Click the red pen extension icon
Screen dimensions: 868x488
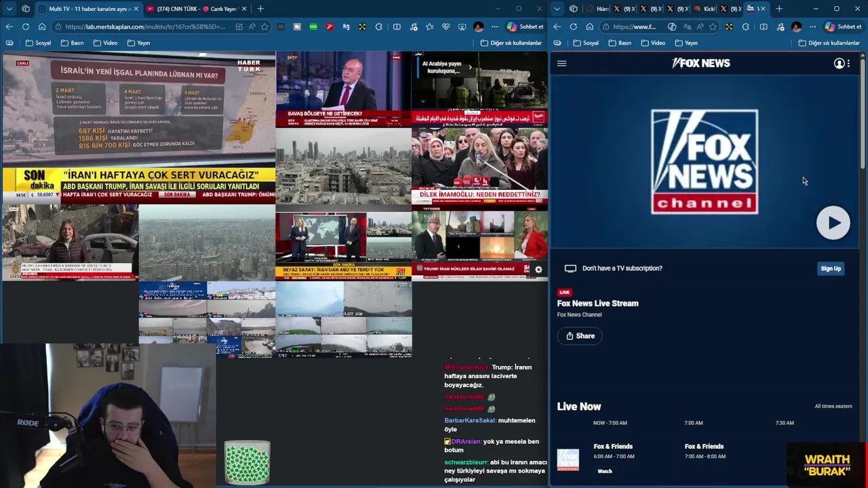[330, 26]
